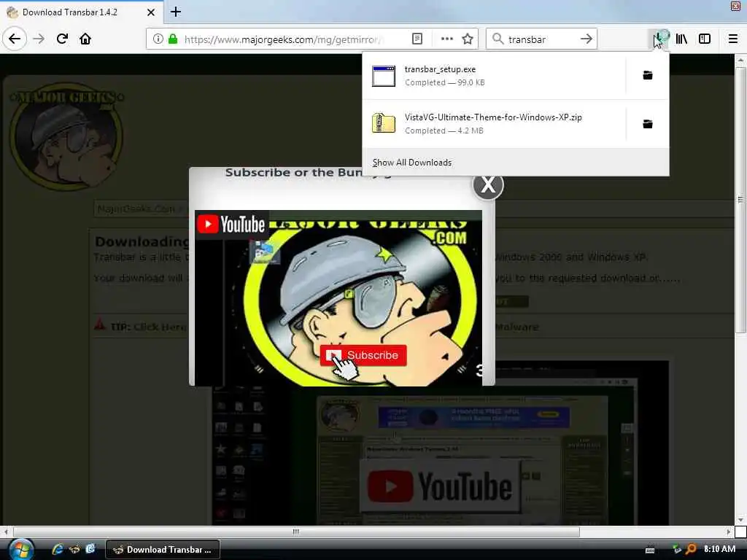The height and width of the screenshot is (560, 747).
Task: Click the orange magnifier tray icon
Action: (690, 549)
